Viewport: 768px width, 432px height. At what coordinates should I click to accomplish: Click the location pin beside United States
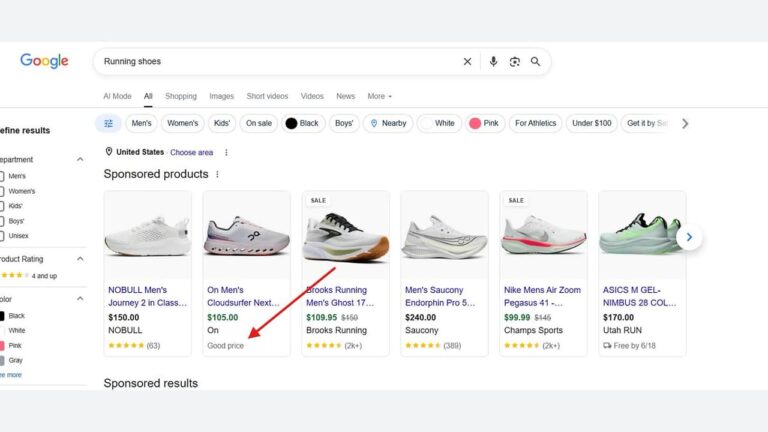(109, 152)
